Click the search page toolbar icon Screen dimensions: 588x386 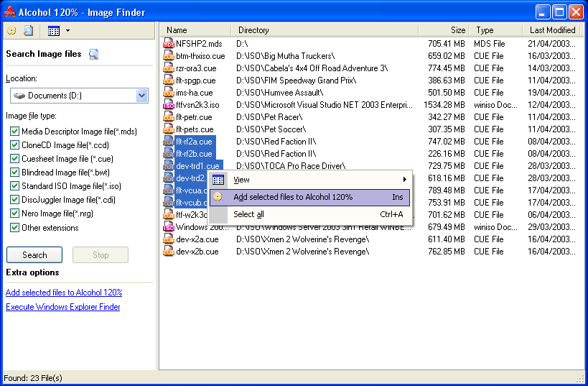pyautogui.click(x=29, y=30)
